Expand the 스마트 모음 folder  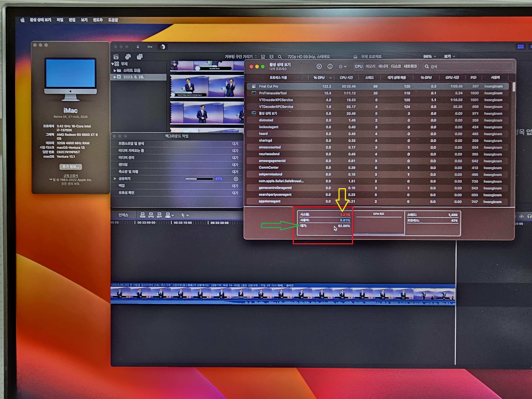point(115,70)
